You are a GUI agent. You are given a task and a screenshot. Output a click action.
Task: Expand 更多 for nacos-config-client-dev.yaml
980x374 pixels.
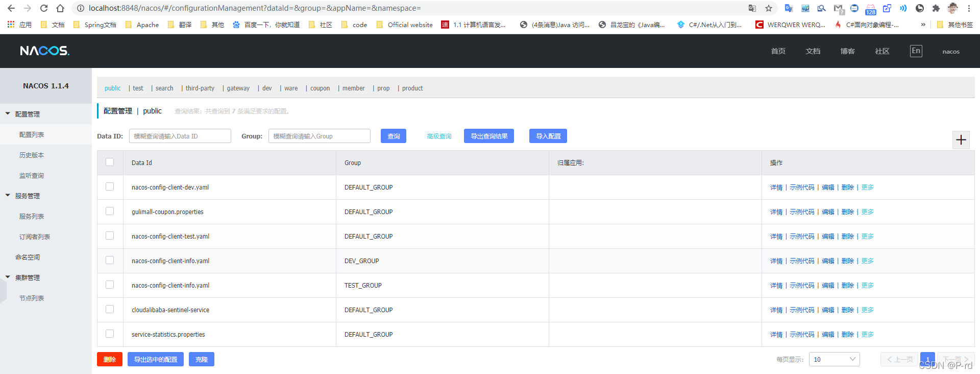(867, 188)
